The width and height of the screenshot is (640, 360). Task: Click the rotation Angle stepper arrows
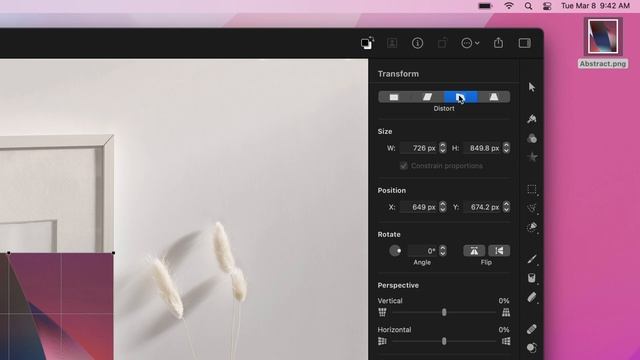442,251
